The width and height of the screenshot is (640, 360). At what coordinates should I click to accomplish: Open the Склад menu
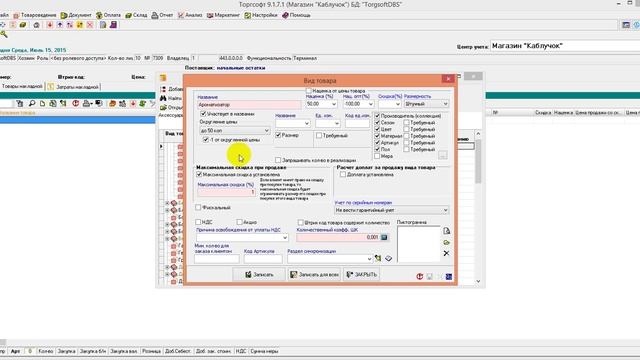point(136,15)
